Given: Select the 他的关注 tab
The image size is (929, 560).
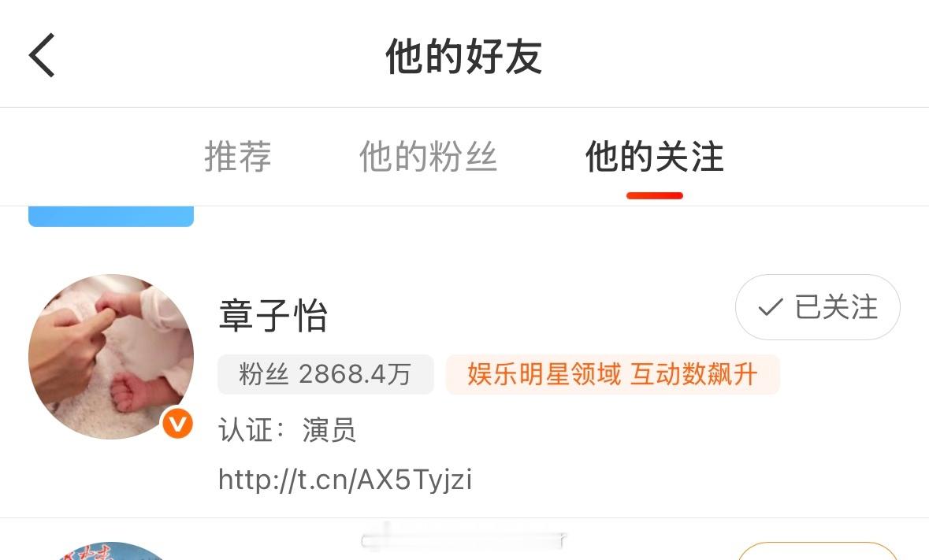Looking at the screenshot, I should click(x=655, y=157).
